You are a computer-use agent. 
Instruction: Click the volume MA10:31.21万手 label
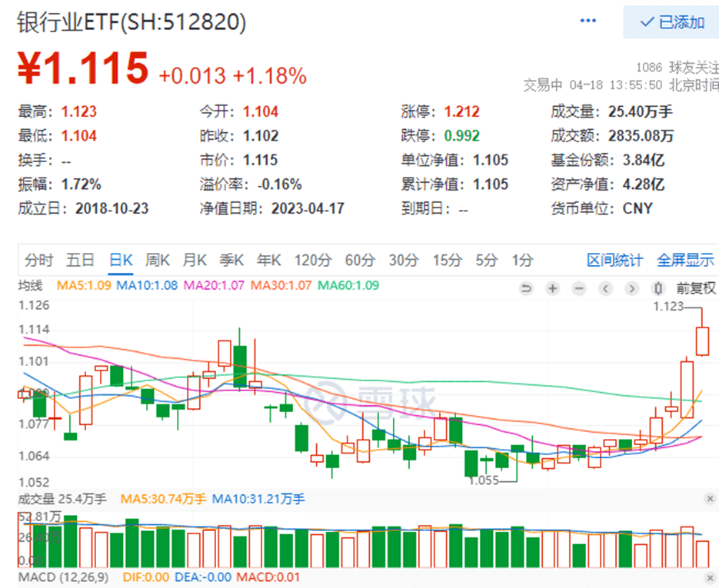[x=258, y=499]
